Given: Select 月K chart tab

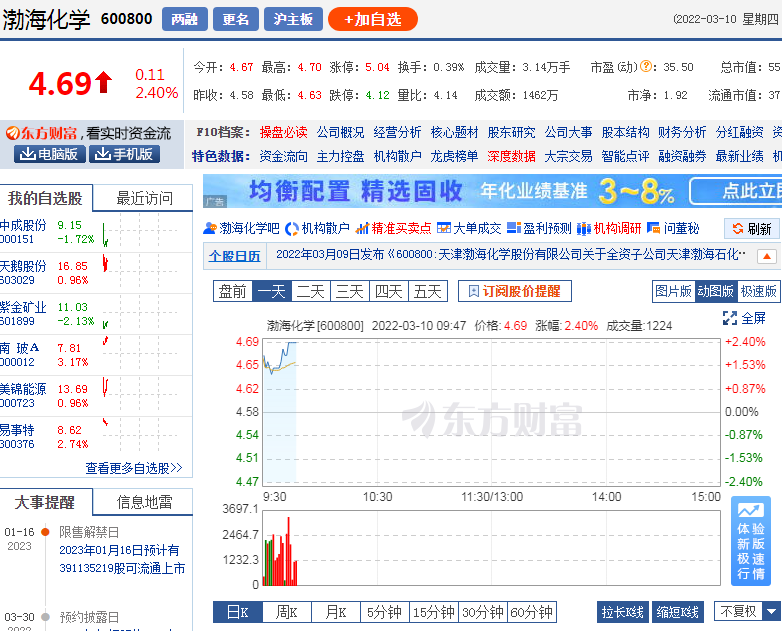Looking at the screenshot, I should coord(336,612).
